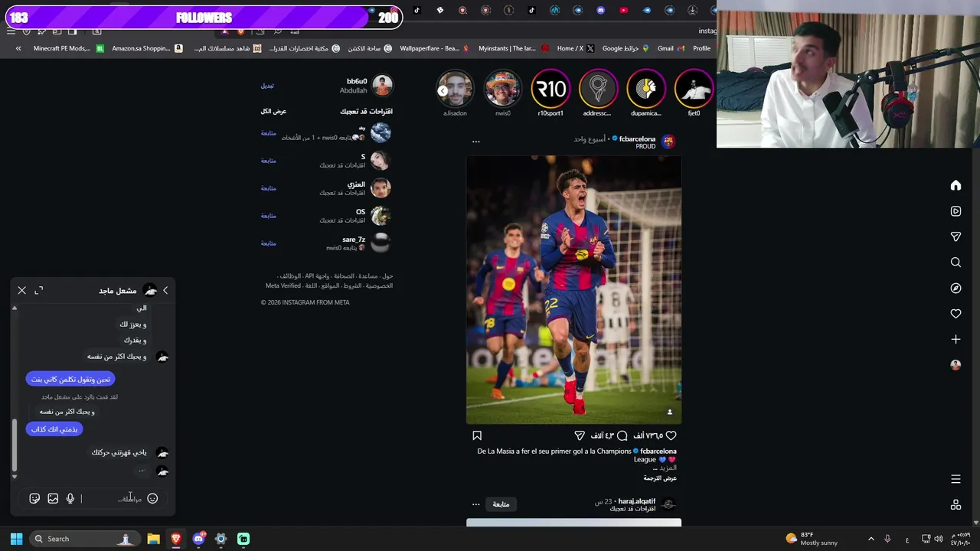
Task: View r10sport1 story
Action: pyautogui.click(x=550, y=90)
